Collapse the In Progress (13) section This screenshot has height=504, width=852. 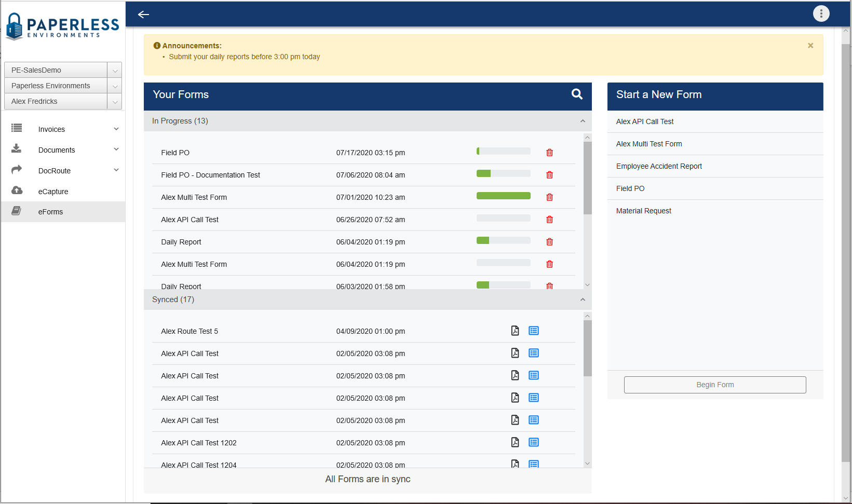pos(583,121)
